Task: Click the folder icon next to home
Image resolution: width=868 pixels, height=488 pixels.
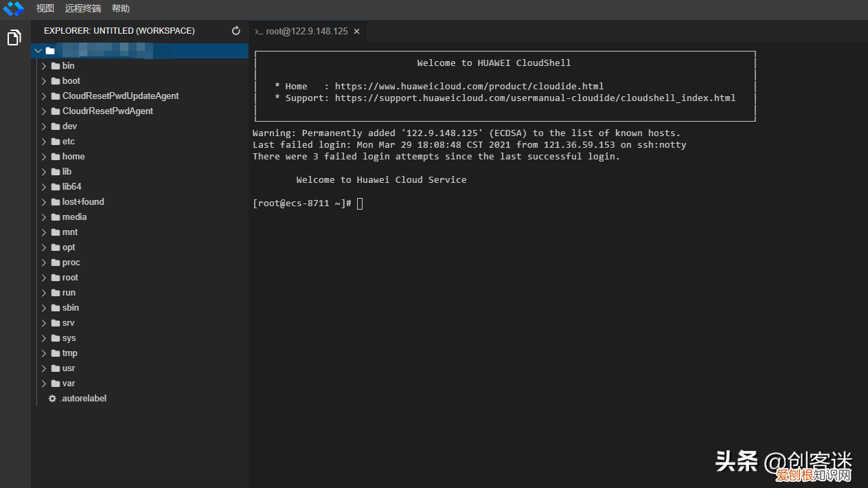Action: pyautogui.click(x=56, y=157)
